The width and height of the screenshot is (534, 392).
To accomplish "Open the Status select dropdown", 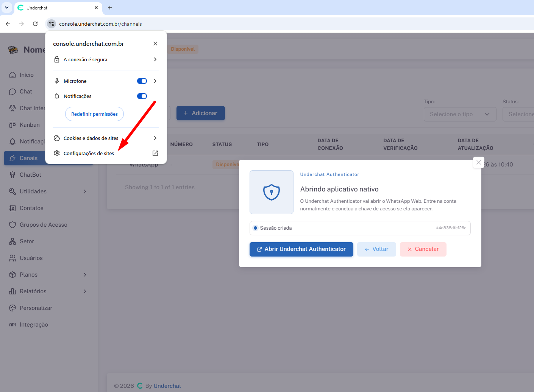I will point(518,114).
